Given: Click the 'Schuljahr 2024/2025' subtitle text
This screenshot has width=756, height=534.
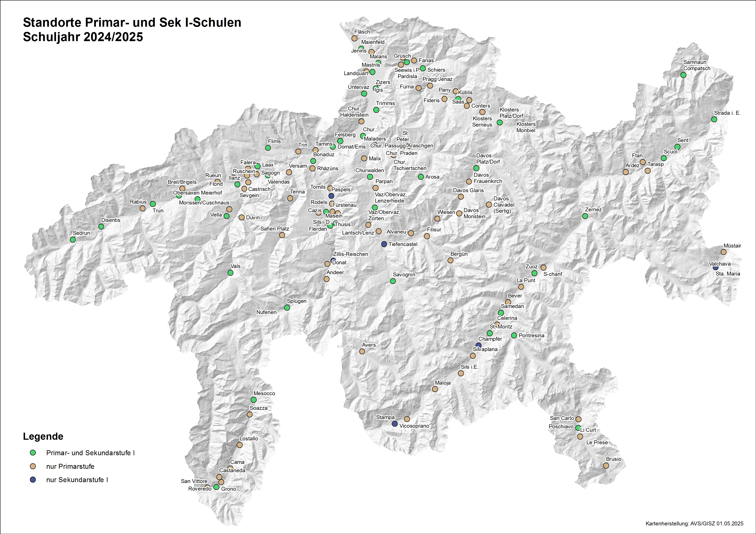Looking at the screenshot, I should click(x=83, y=37).
